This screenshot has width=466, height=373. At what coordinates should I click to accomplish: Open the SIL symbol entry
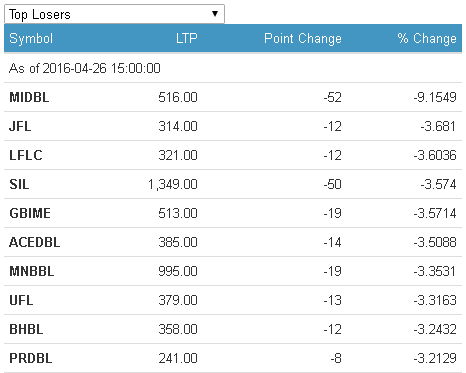(x=19, y=184)
